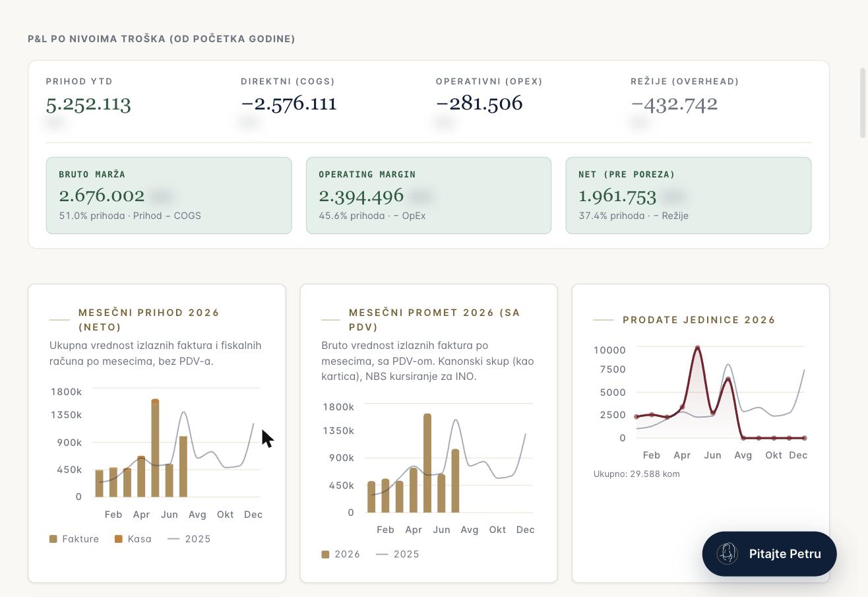
Task: Select the Operating Margin card
Action: [429, 195]
